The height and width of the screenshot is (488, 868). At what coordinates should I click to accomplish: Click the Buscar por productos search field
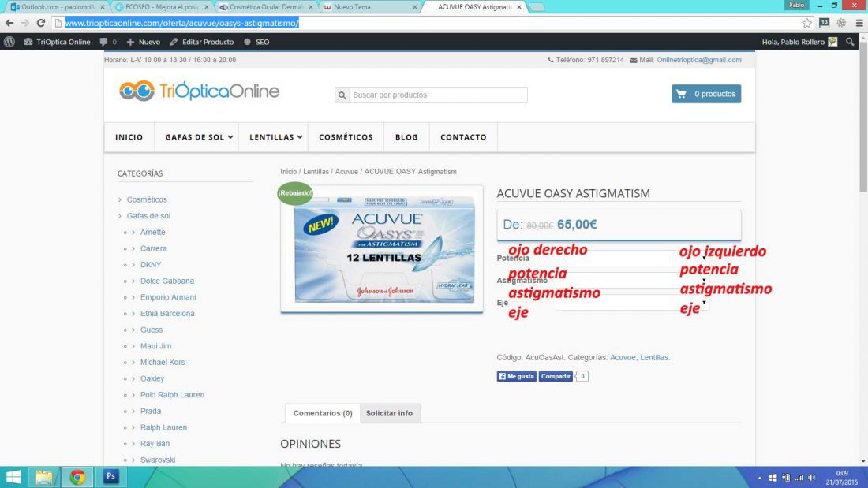(438, 95)
